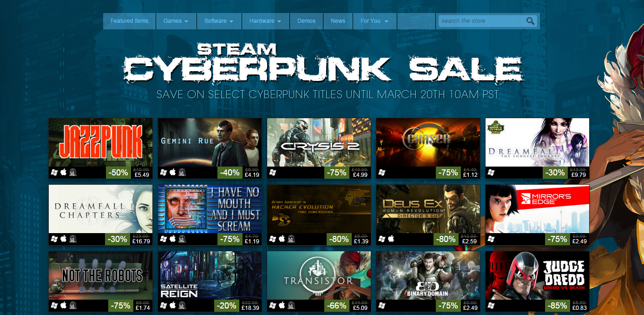Go to Featured Items
Image resolution: width=644 pixels, height=315 pixels.
pyautogui.click(x=130, y=21)
